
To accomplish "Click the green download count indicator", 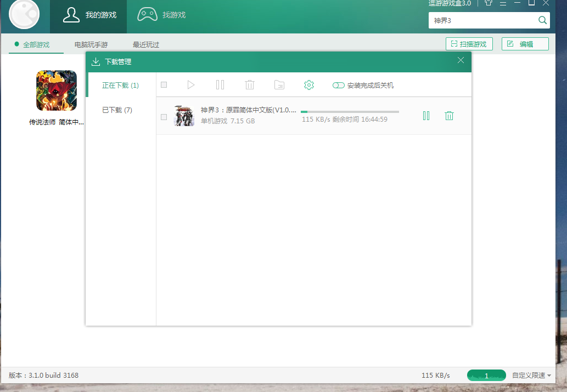I will pos(486,376).
